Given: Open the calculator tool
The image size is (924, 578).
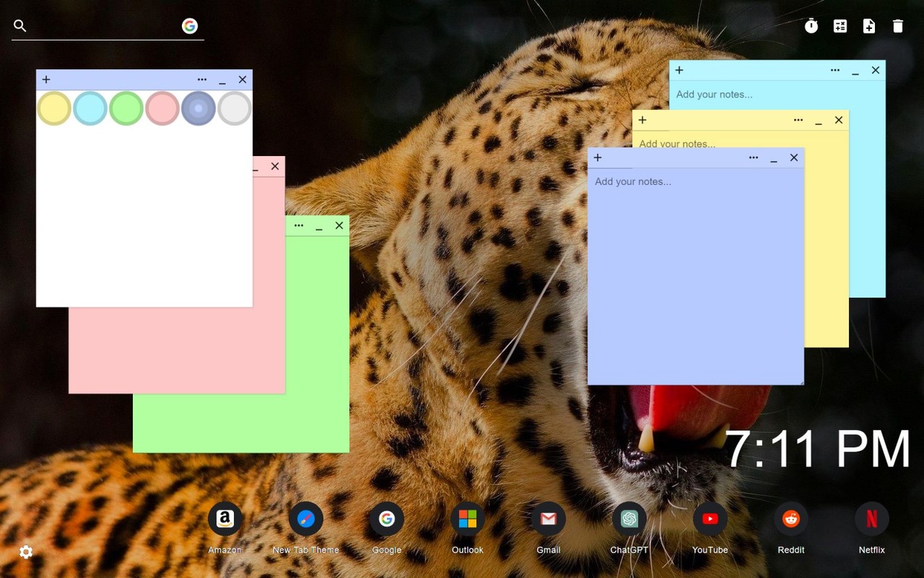Looking at the screenshot, I should pyautogui.click(x=840, y=26).
